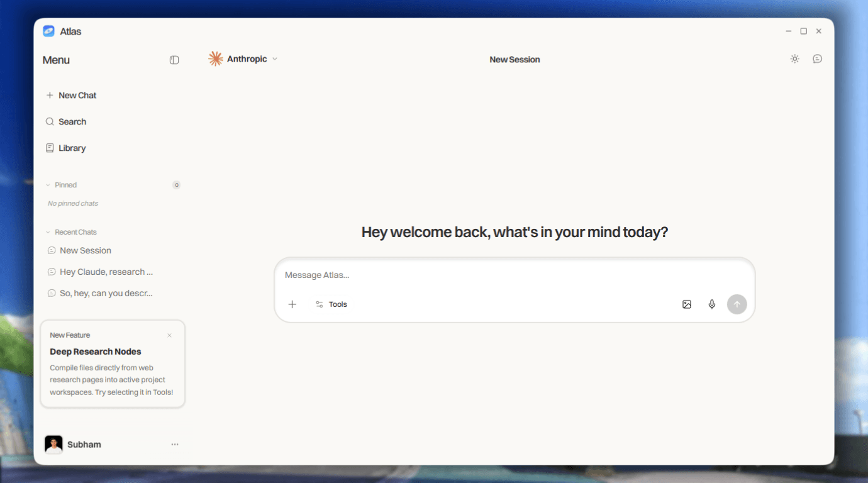Maximize the Atlas window
Screen dimensions: 868x483
click(x=804, y=31)
